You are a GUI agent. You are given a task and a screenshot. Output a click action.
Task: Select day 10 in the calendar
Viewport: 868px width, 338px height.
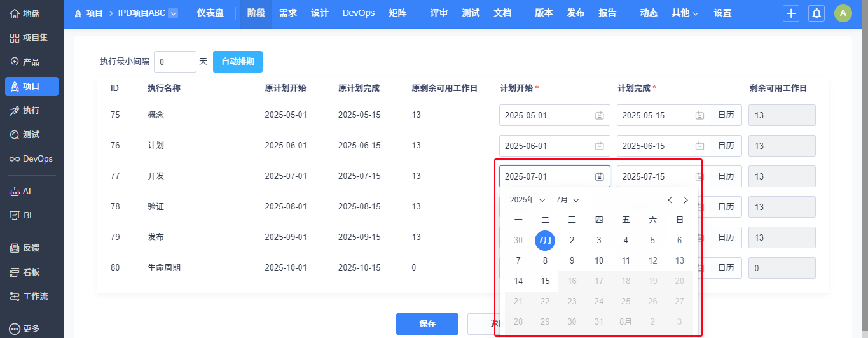(x=598, y=261)
